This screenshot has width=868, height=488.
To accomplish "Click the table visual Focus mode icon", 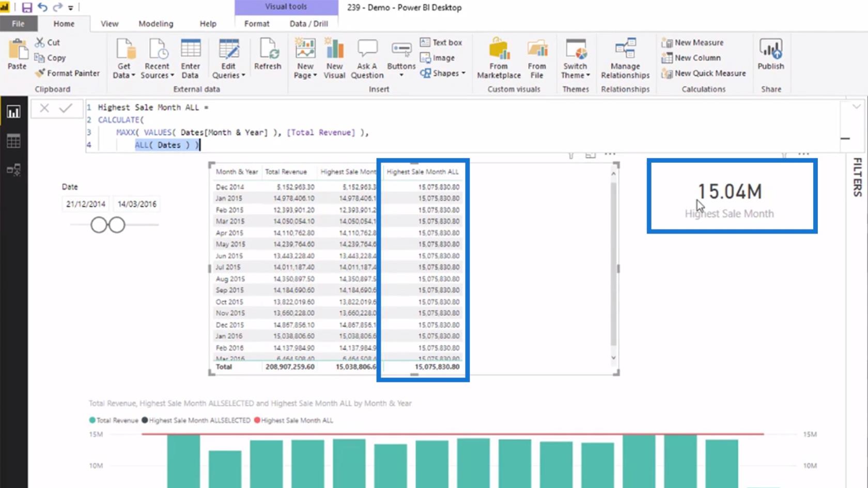I will (x=590, y=155).
